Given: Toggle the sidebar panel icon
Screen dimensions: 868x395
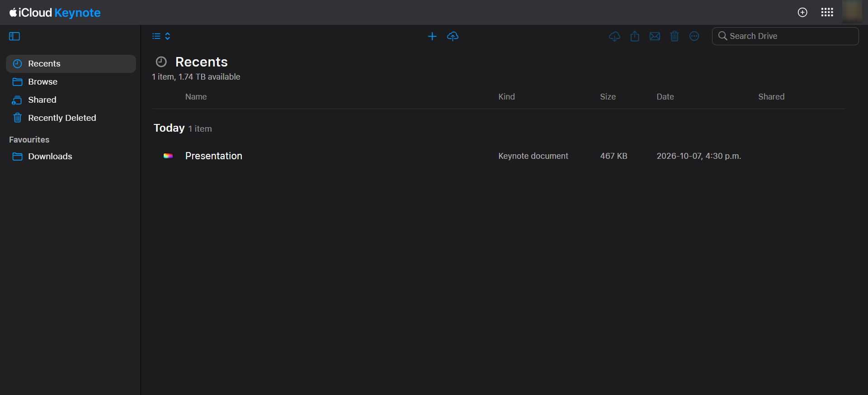Looking at the screenshot, I should point(14,36).
